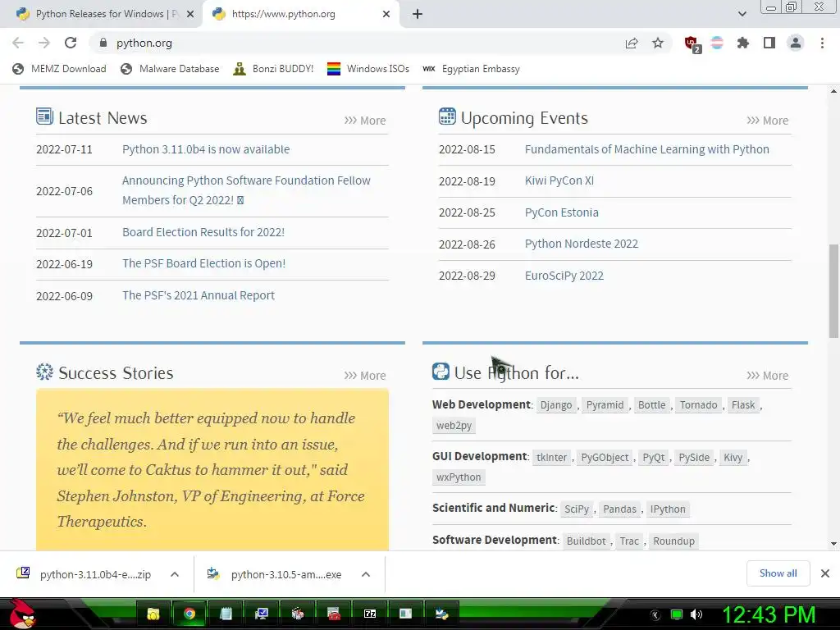The height and width of the screenshot is (630, 840).
Task: Open the MEMZ Download bookmark
Action: point(59,69)
